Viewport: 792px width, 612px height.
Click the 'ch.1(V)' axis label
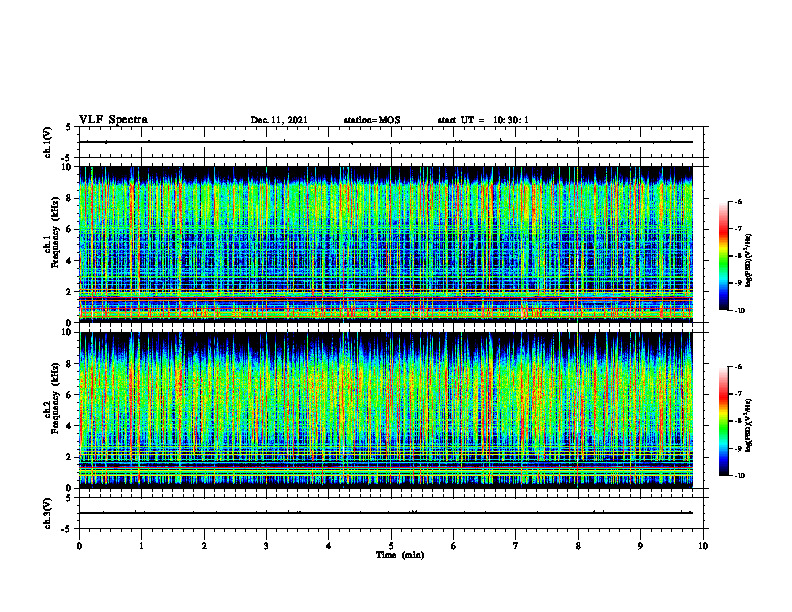coord(47,142)
